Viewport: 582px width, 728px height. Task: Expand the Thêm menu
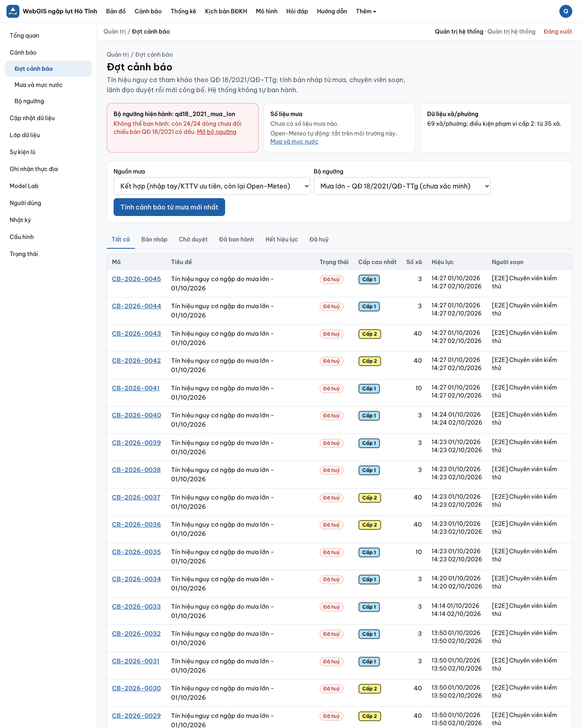(366, 11)
